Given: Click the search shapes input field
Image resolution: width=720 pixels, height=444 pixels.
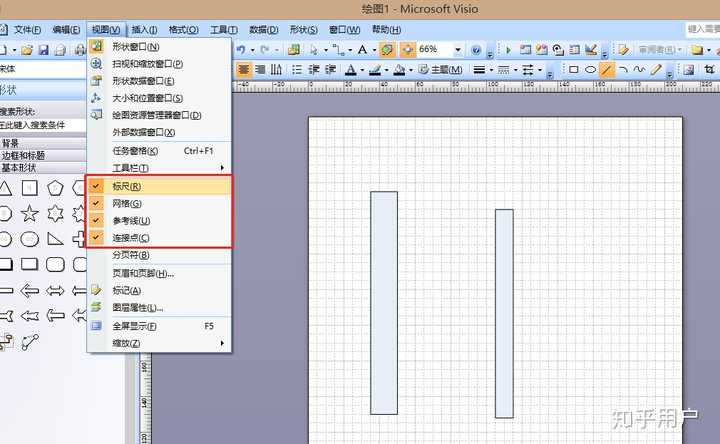Looking at the screenshot, I should coord(43,125).
